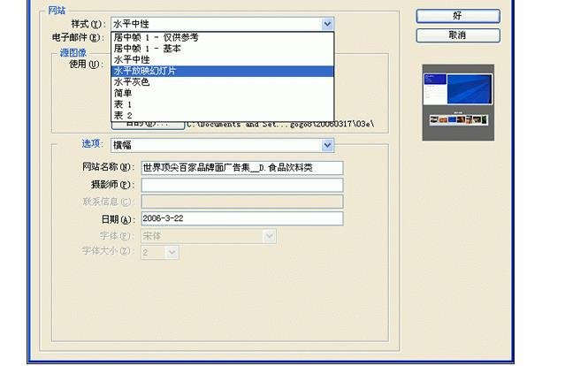Click the 联系信息 contact info field
The height and width of the screenshot is (366, 588).
pyautogui.click(x=241, y=202)
